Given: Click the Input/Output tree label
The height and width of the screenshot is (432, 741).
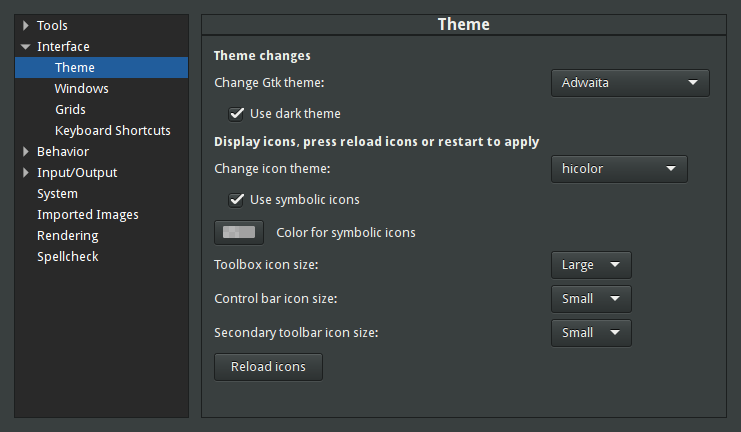Looking at the screenshot, I should (x=77, y=173).
